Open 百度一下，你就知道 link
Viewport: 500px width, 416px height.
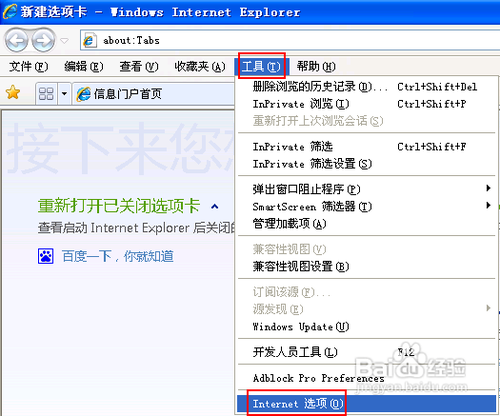(118, 257)
